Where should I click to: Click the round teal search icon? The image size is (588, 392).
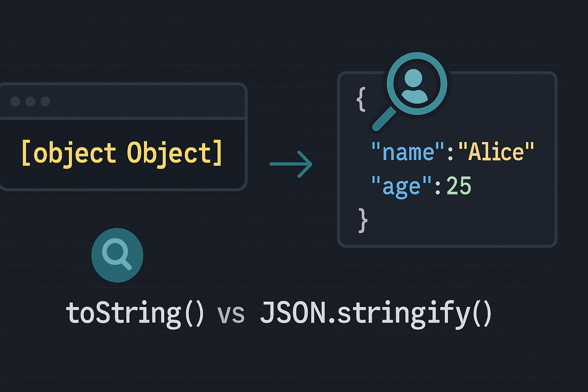[117, 255]
